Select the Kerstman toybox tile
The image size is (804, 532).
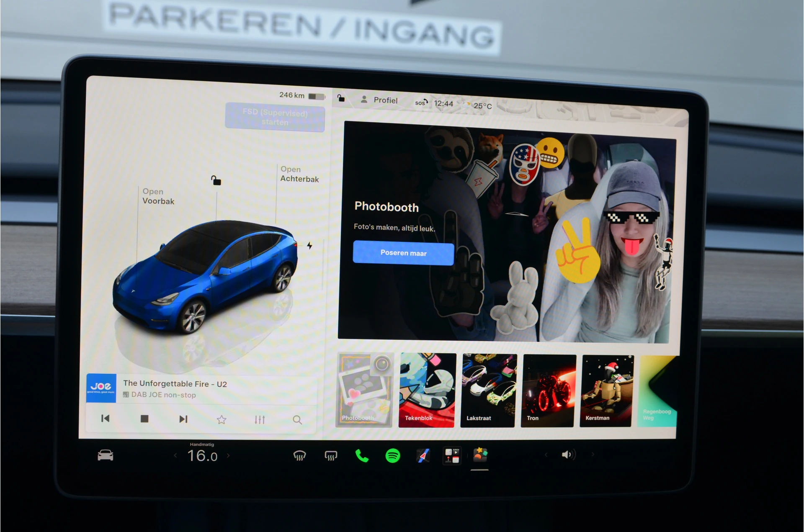click(606, 391)
